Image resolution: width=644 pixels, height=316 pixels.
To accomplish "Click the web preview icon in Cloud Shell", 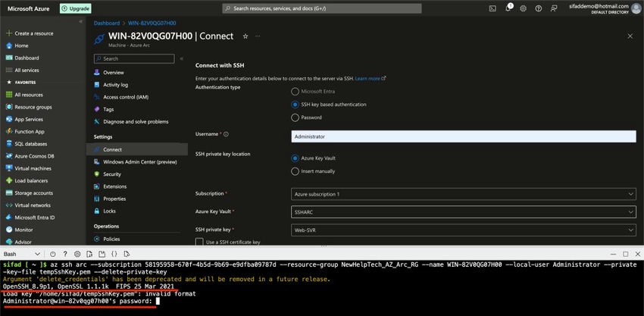I will 127,254.
